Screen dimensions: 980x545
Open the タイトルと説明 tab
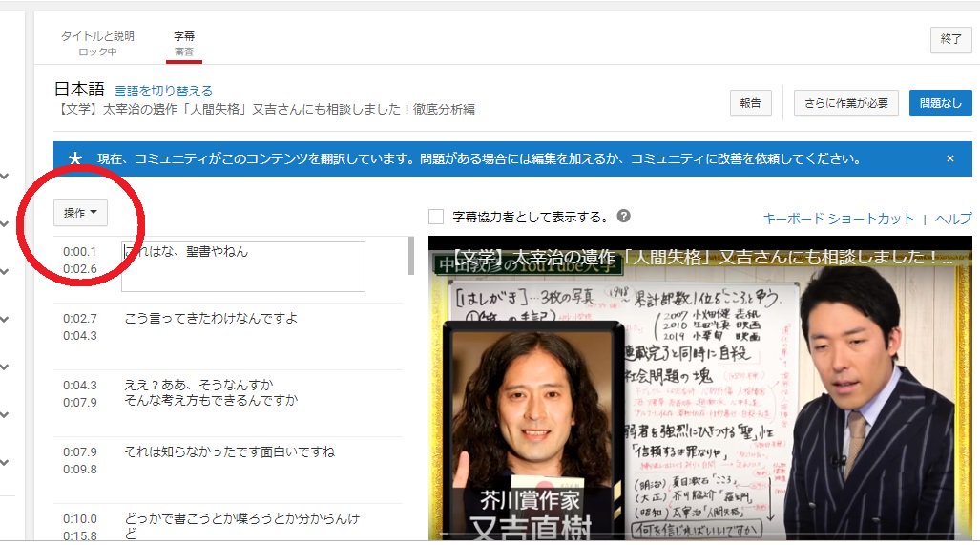pos(97,43)
